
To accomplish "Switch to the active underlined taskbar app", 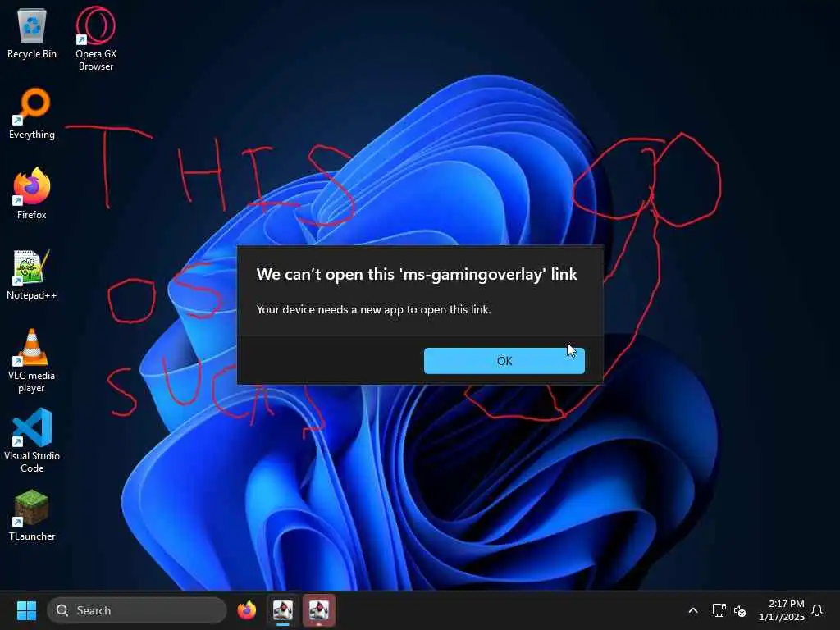I will coord(283,610).
